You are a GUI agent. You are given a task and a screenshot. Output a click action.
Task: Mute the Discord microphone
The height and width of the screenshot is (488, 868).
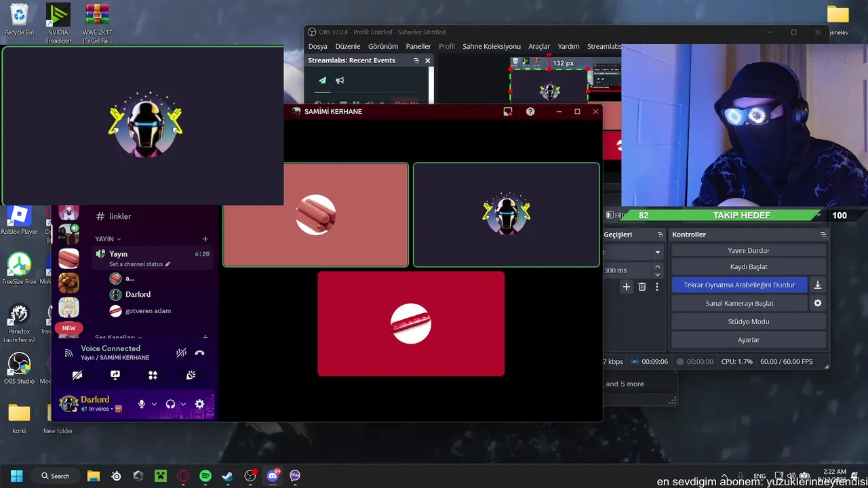coord(142,404)
